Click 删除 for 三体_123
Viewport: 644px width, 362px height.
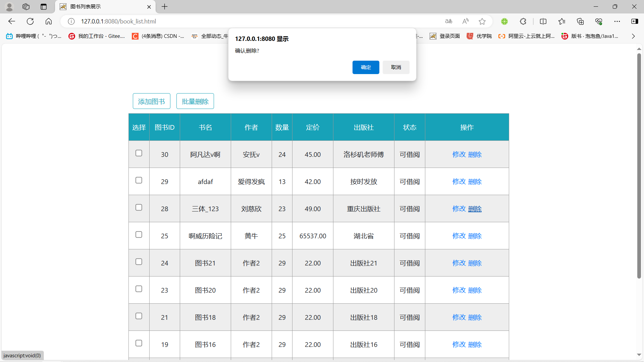click(475, 209)
